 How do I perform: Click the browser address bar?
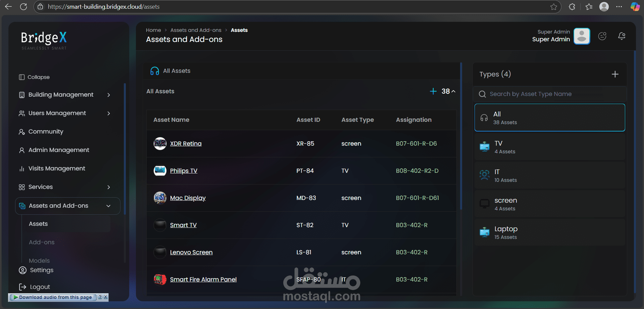tap(297, 7)
